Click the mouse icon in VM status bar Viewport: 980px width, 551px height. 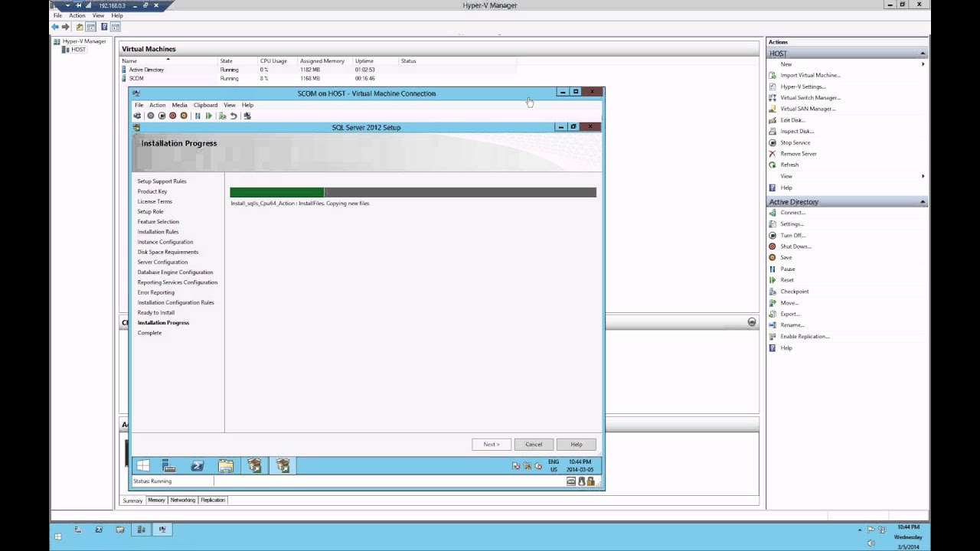point(581,481)
